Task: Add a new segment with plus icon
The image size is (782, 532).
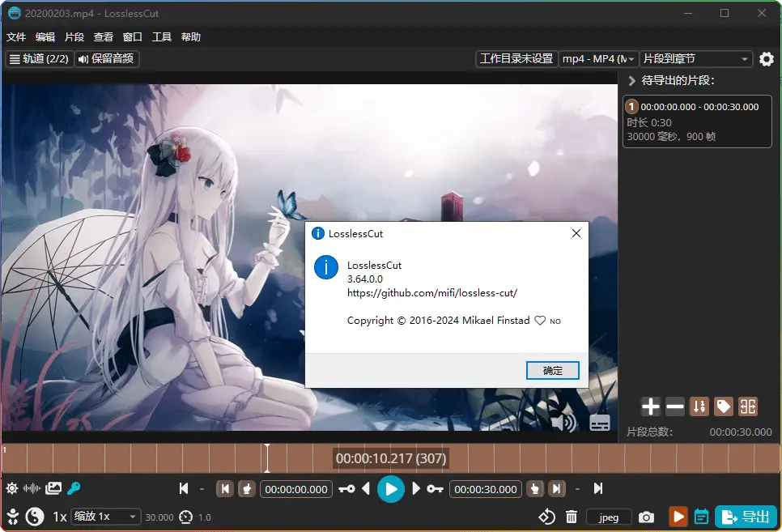Action: point(651,406)
